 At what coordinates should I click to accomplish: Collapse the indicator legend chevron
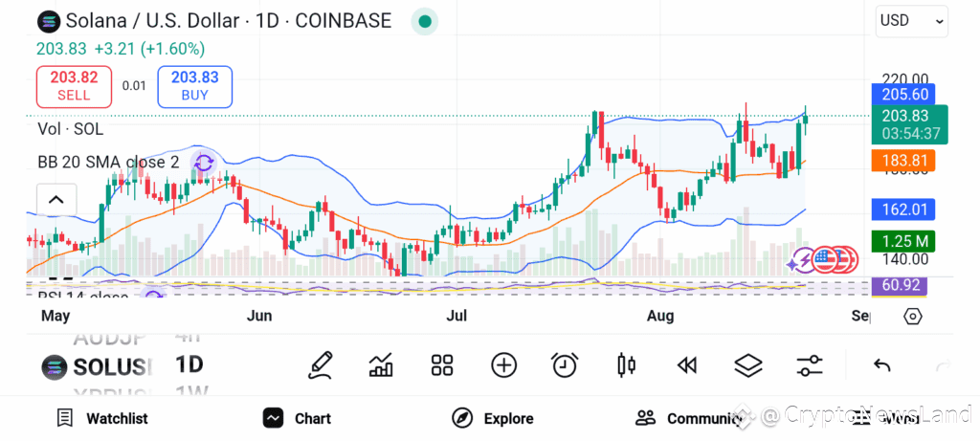56,200
